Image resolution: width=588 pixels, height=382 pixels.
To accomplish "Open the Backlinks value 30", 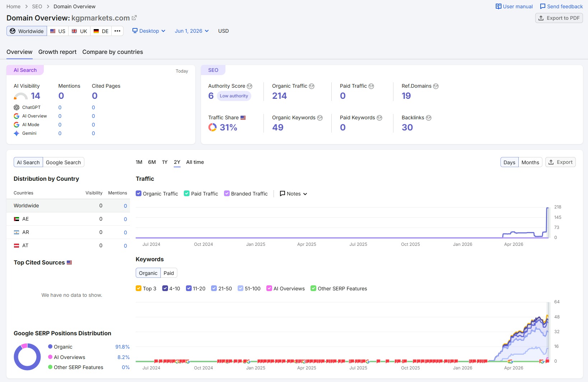I will click(x=407, y=128).
